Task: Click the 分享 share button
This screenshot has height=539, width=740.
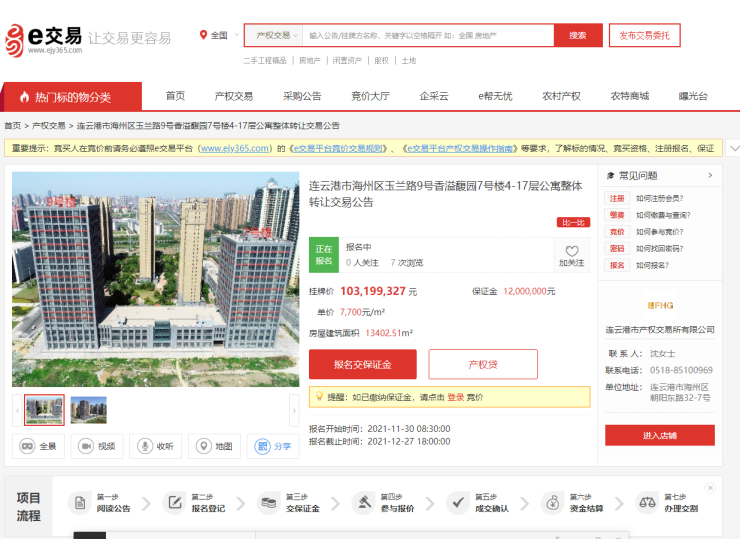Action: click(x=273, y=446)
